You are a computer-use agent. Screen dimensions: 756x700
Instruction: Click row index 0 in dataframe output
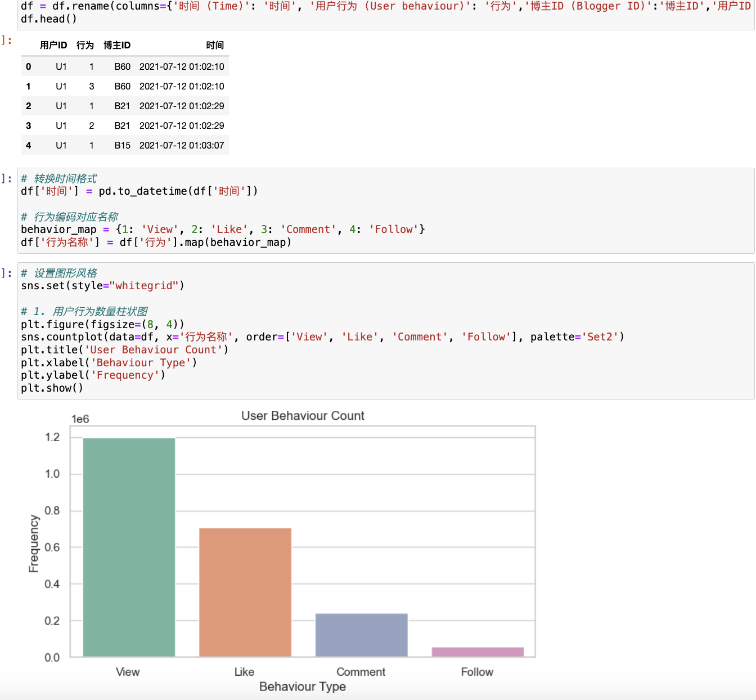[29, 66]
